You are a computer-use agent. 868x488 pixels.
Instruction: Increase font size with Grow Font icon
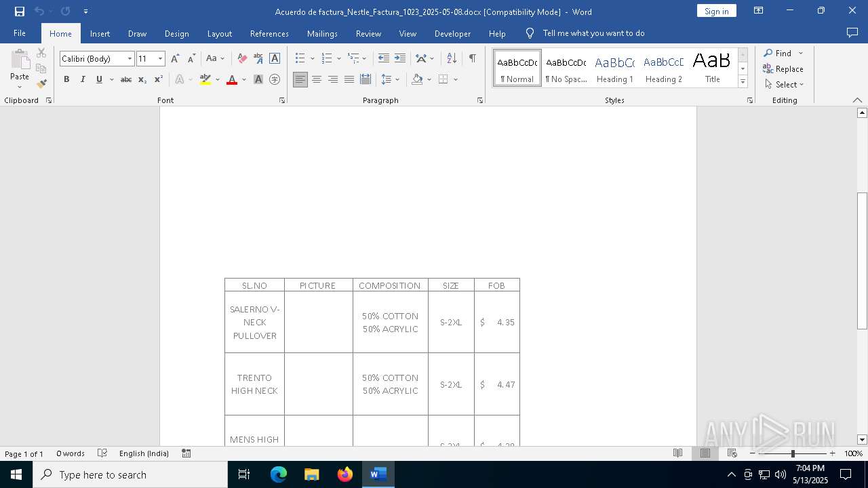[175, 59]
